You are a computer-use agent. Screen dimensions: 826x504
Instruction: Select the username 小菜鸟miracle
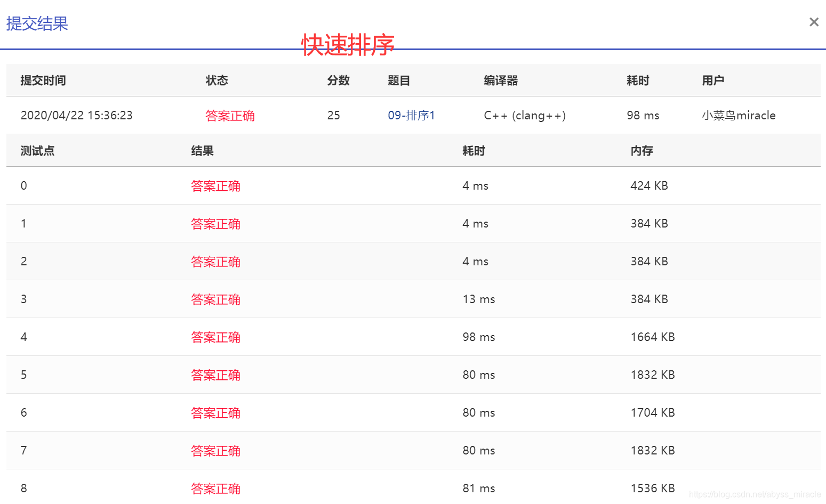coord(739,115)
